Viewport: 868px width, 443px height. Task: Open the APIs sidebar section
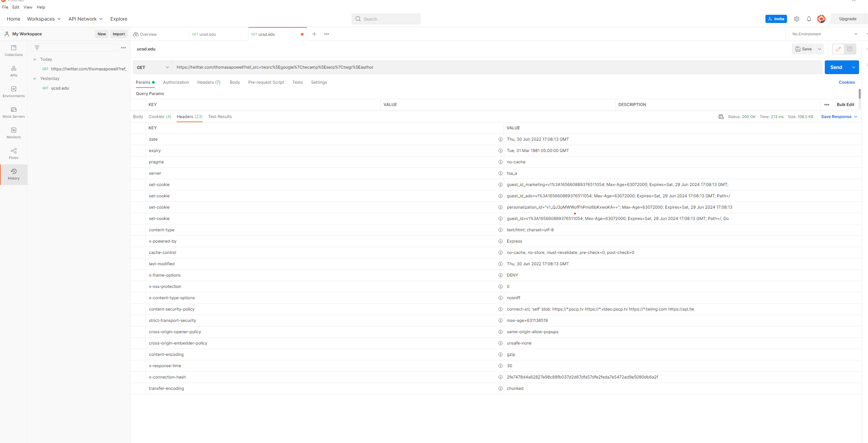(14, 71)
